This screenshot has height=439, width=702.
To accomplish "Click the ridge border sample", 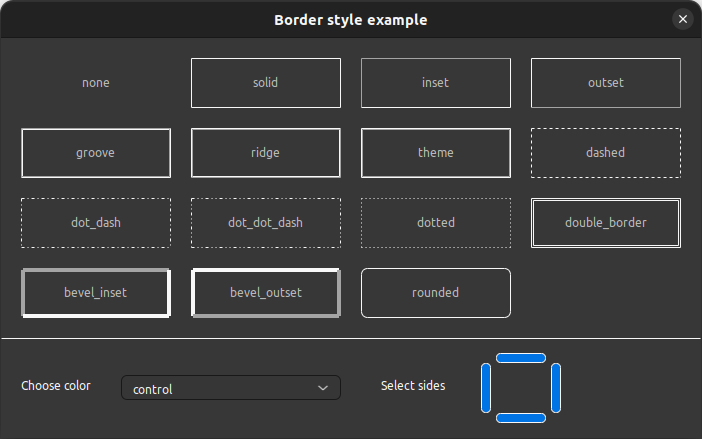I will 266,153.
